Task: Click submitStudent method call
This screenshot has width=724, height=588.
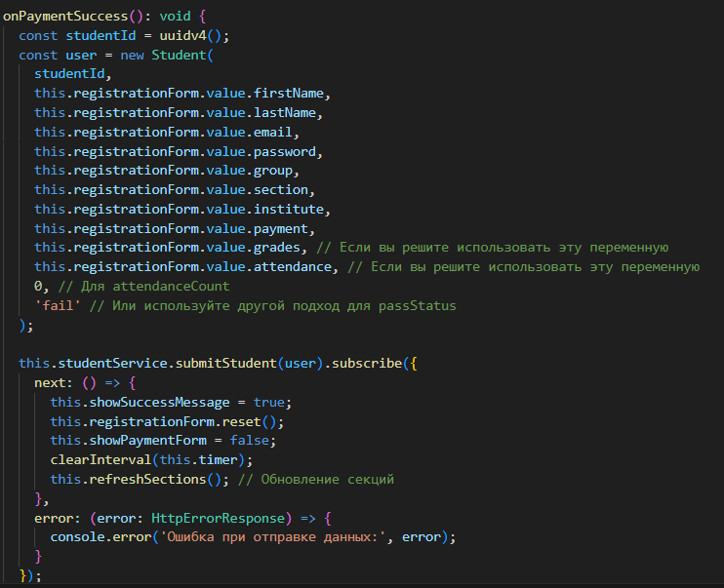Action: tap(225, 363)
